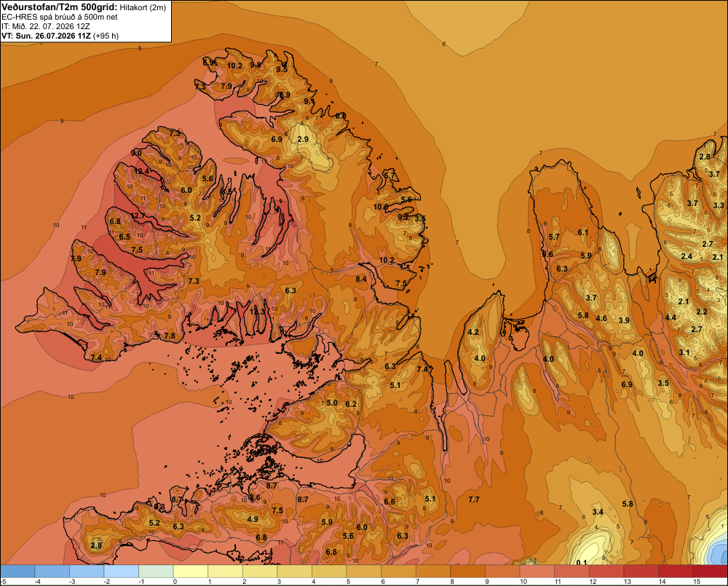Click the 3.1 temperature value

tap(684, 352)
